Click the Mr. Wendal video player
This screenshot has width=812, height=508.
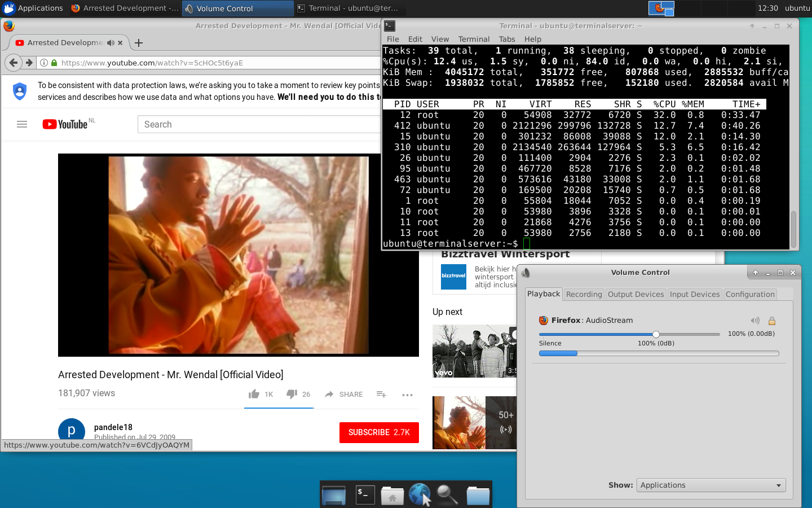(239, 255)
